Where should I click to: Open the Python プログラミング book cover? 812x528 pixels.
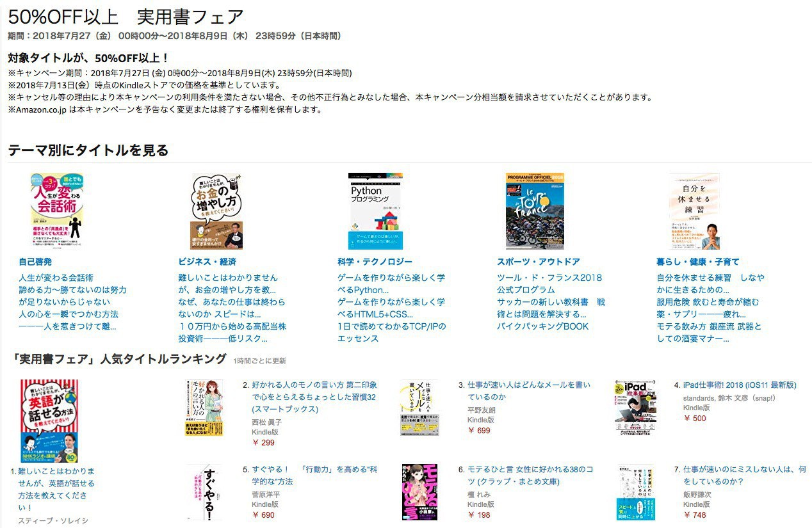375,211
